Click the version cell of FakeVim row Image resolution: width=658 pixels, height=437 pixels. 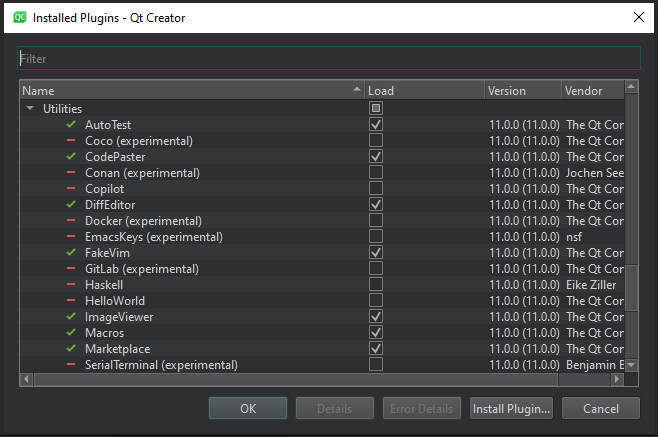tap(524, 253)
